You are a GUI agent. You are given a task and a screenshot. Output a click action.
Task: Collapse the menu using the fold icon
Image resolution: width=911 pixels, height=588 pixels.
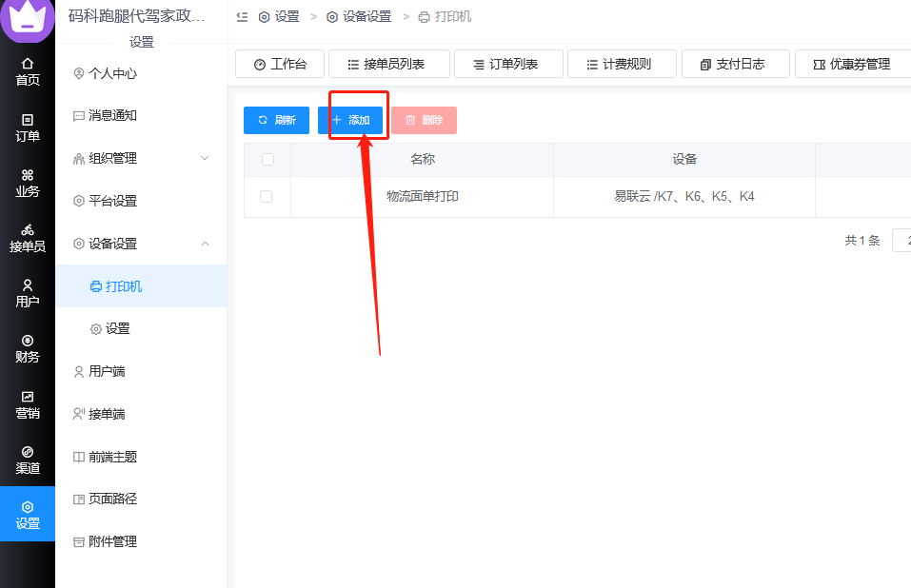[243, 17]
